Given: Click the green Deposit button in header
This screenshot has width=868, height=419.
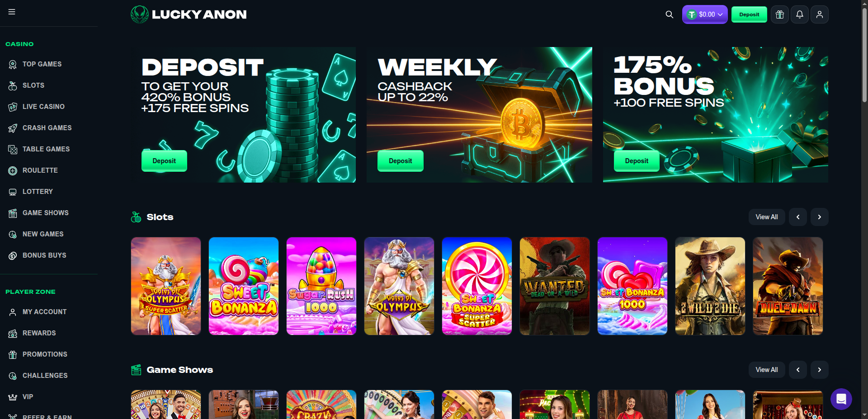Looking at the screenshot, I should tap(749, 14).
